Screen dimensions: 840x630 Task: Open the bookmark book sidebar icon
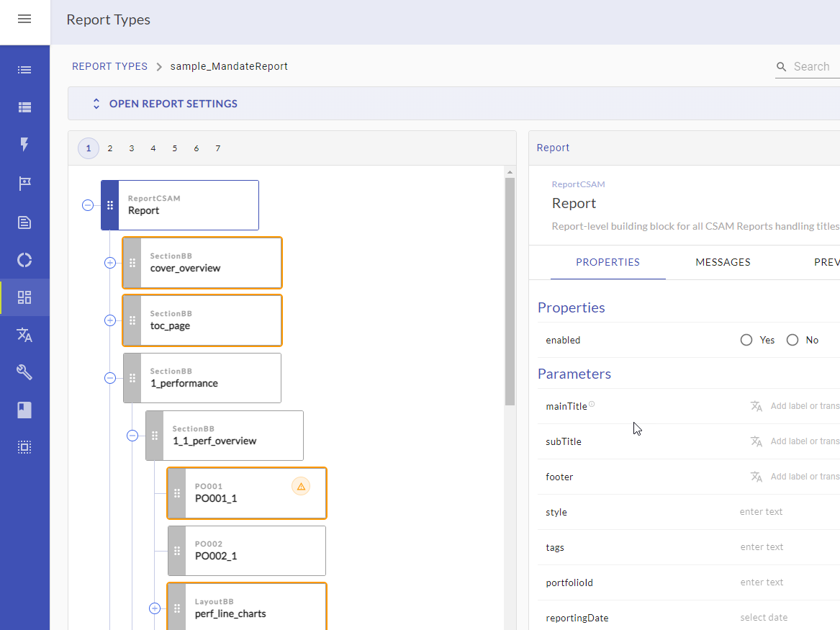coord(24,410)
